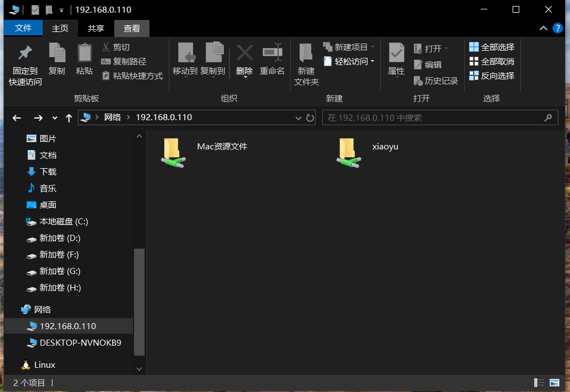Open the History (历史记录) button
The height and width of the screenshot is (392, 570).
[x=418, y=81]
